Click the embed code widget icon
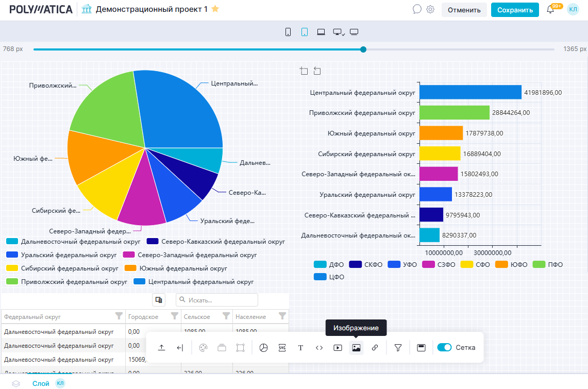 point(319,348)
